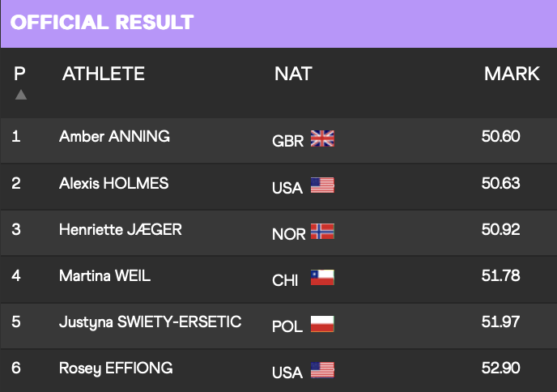The height and width of the screenshot is (392, 557).
Task: Click the Great Britain flag icon
Action: click(x=322, y=138)
